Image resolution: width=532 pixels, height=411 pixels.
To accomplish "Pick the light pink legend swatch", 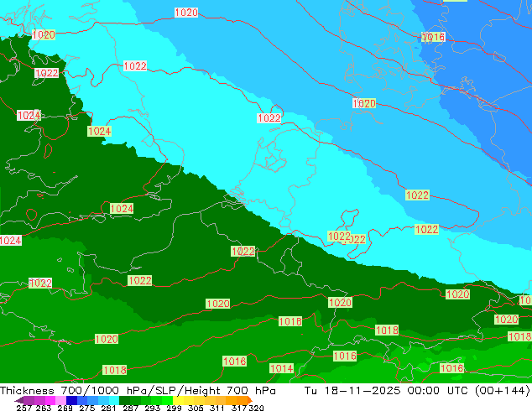I will tap(60, 400).
